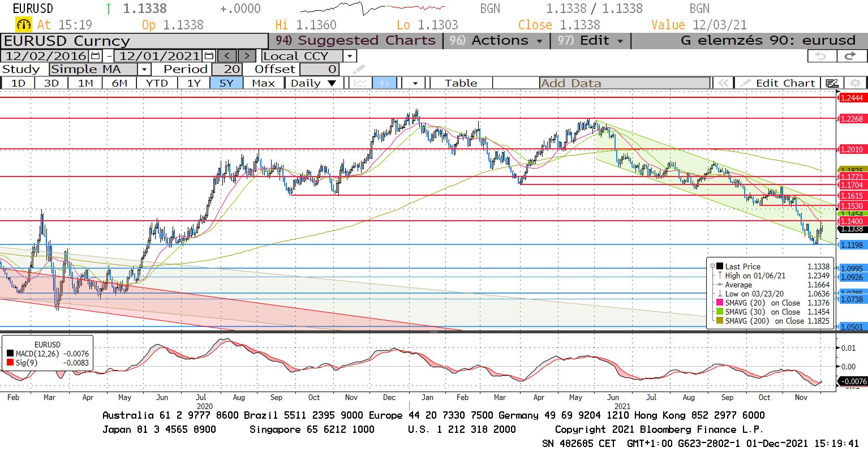
Task: Select the candlestick chart type icon
Action: coord(384,83)
